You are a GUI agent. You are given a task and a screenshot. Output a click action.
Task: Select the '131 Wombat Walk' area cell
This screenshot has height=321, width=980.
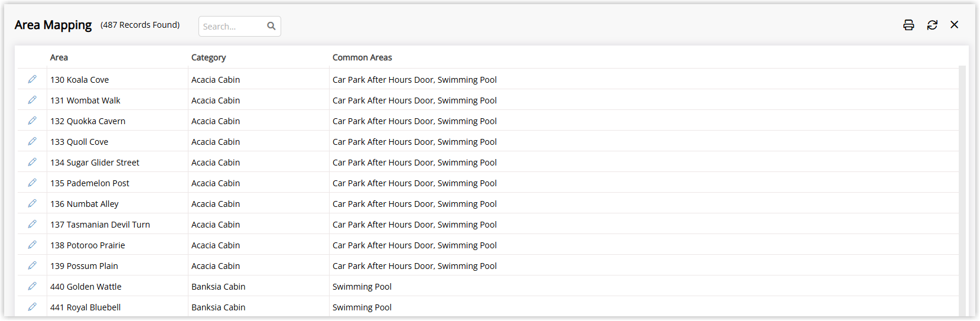(118, 100)
